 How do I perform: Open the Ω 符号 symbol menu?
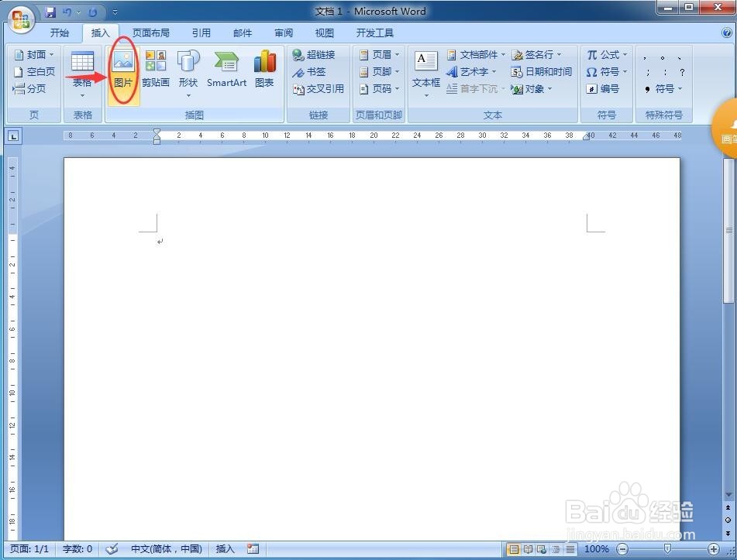pyautogui.click(x=607, y=71)
